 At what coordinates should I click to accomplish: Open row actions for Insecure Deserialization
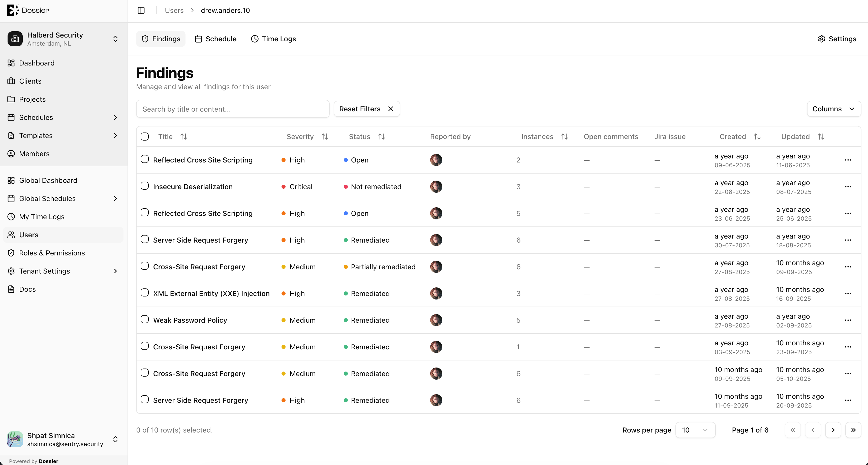[x=848, y=187]
